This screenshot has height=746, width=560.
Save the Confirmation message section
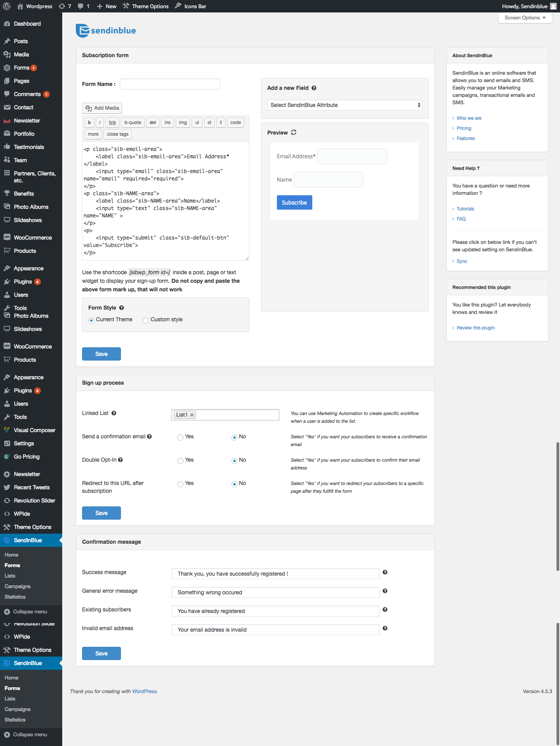[x=101, y=653]
